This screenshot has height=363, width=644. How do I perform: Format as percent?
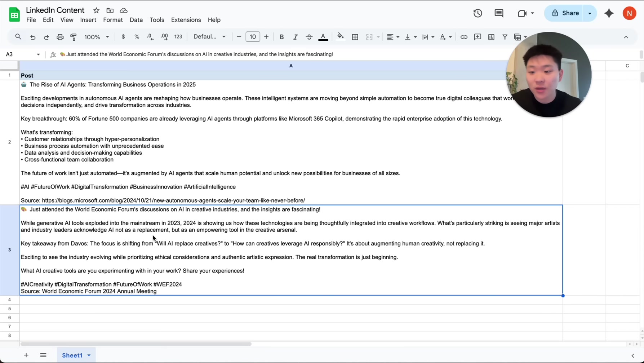137,37
